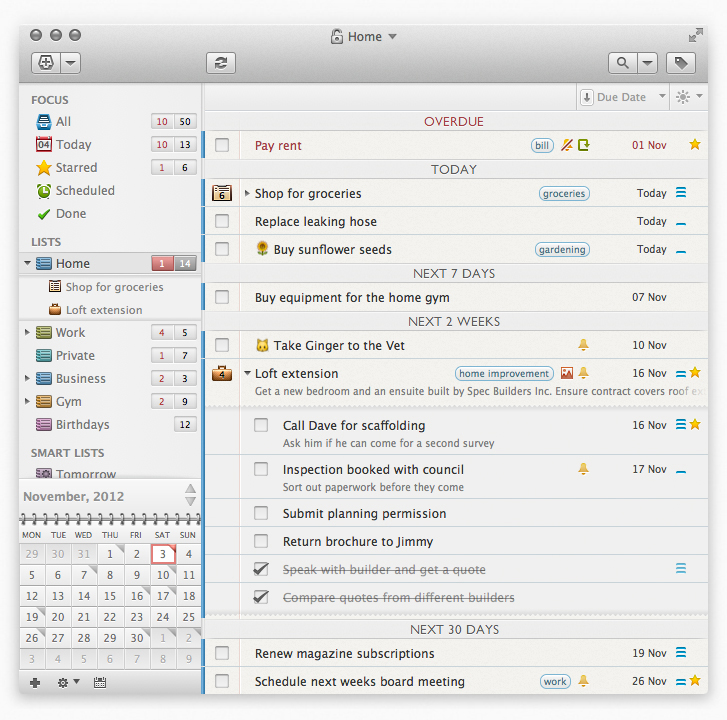727x720 pixels.
Task: Uncheck Compare quotes from different builders
Action: (x=261, y=597)
